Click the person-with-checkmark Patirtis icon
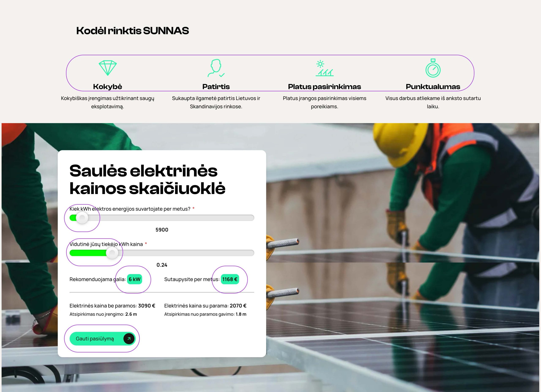This screenshot has height=392, width=541. point(216,68)
